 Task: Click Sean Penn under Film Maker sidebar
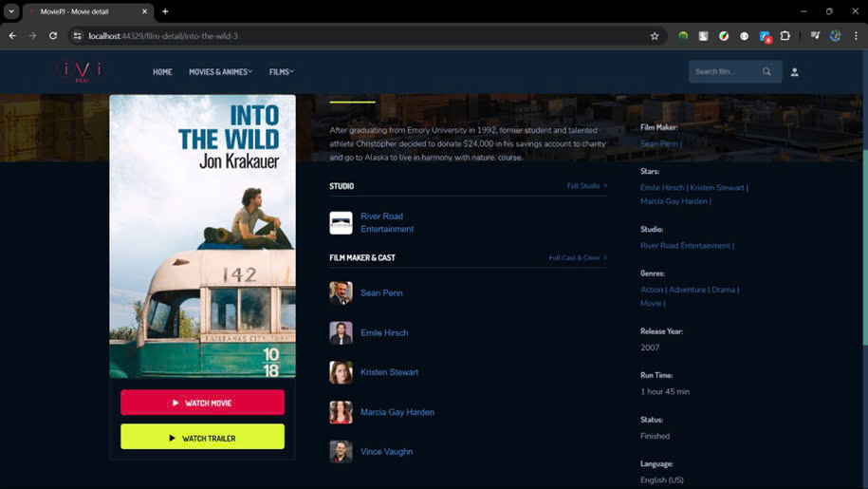[658, 143]
